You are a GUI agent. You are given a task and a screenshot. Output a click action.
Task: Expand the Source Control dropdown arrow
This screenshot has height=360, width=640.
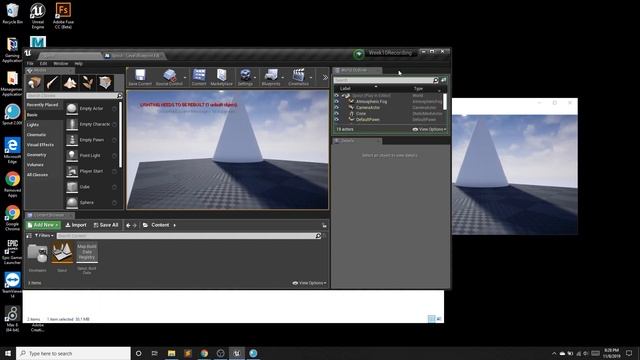click(x=185, y=77)
